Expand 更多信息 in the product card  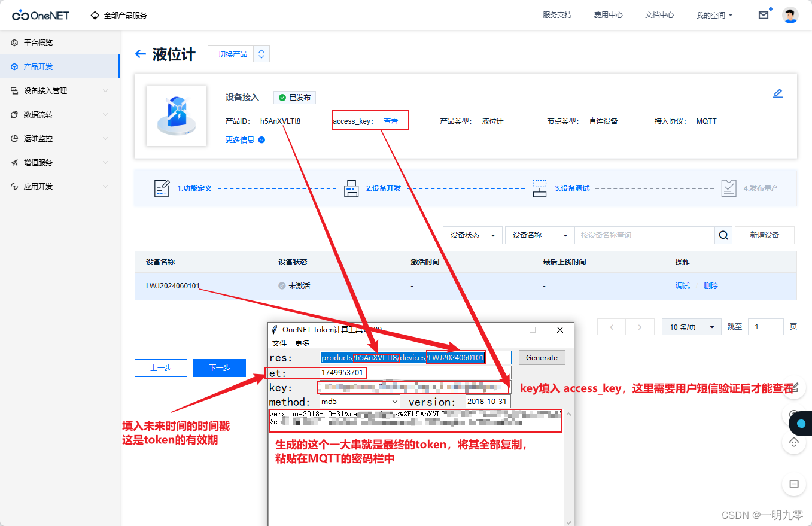pyautogui.click(x=245, y=140)
